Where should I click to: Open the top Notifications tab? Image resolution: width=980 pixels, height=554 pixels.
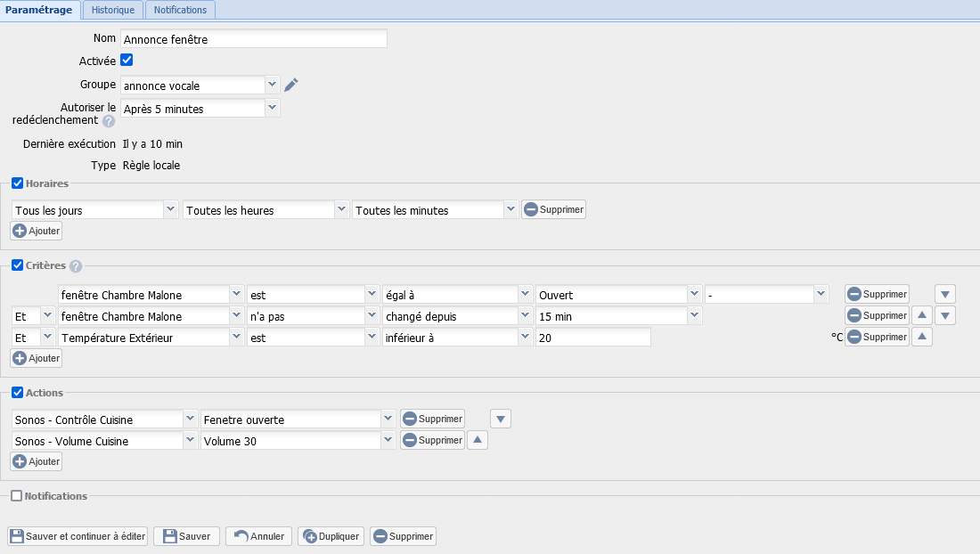[x=180, y=10]
